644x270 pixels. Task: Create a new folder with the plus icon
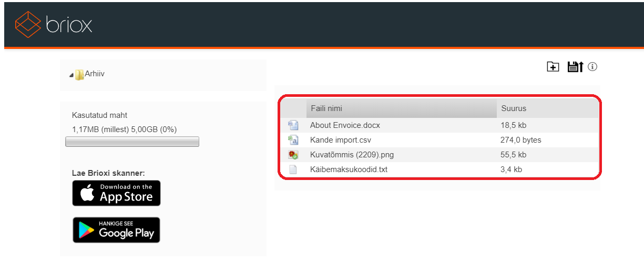pos(553,67)
